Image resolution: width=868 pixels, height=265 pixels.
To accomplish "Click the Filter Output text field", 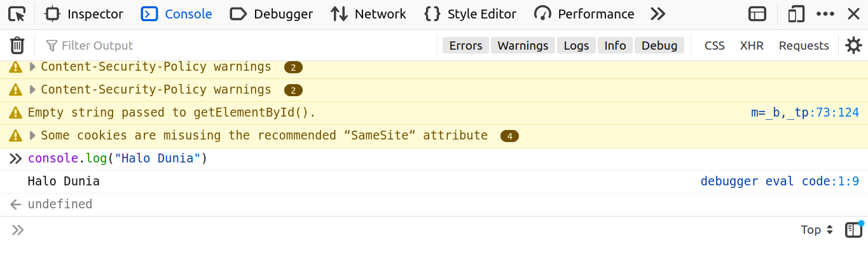I will 242,45.
